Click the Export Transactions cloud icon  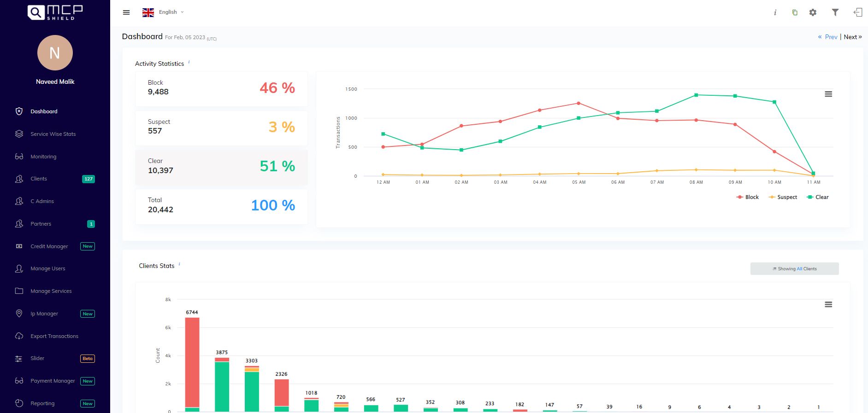pos(19,336)
